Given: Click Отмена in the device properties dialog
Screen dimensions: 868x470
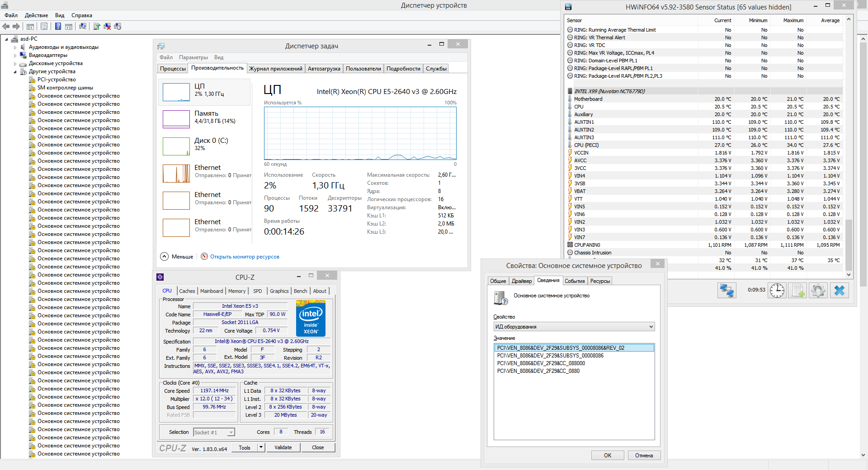Looking at the screenshot, I should pyautogui.click(x=644, y=456).
